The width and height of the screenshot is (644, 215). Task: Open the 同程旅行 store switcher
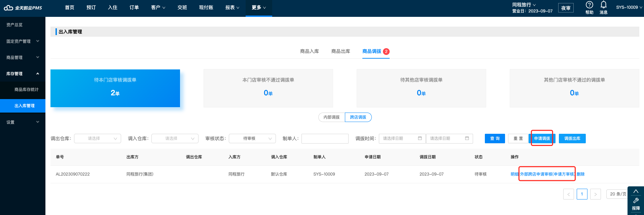524,5
